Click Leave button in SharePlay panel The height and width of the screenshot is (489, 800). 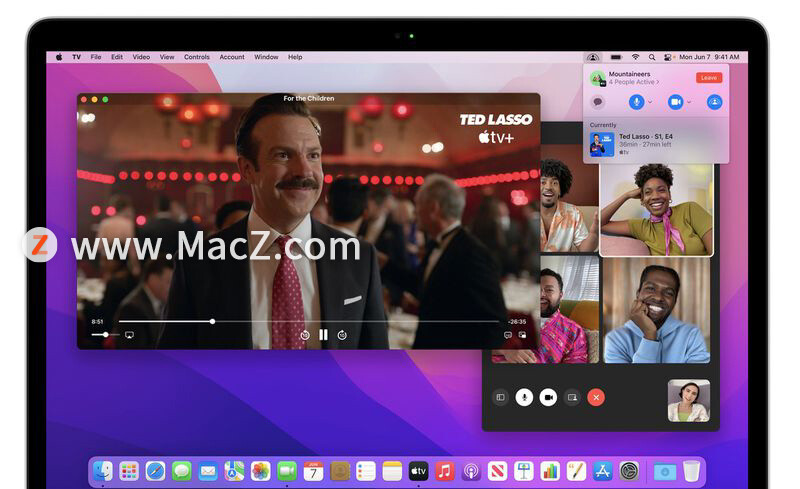pos(709,78)
